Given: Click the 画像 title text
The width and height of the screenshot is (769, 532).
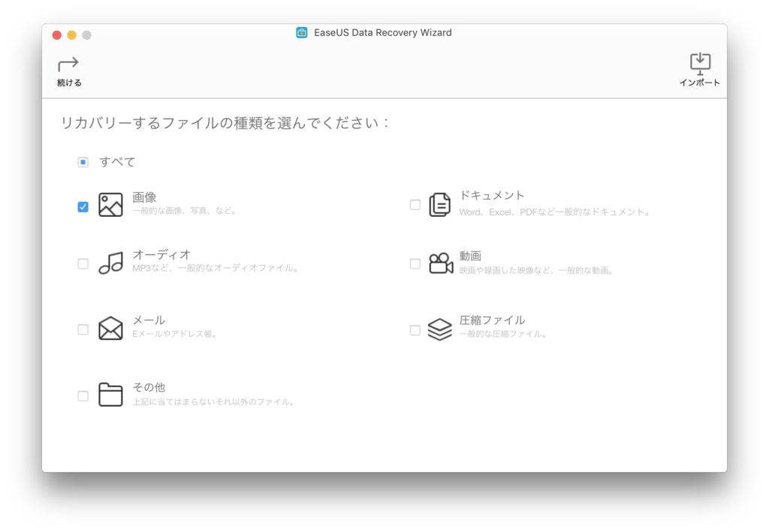Looking at the screenshot, I should pyautogui.click(x=144, y=197).
